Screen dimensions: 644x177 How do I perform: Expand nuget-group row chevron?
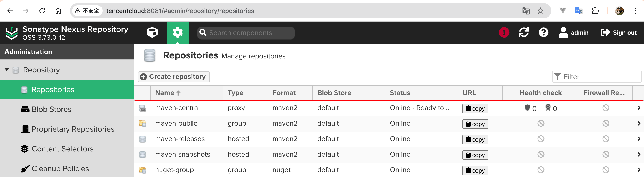point(639,170)
